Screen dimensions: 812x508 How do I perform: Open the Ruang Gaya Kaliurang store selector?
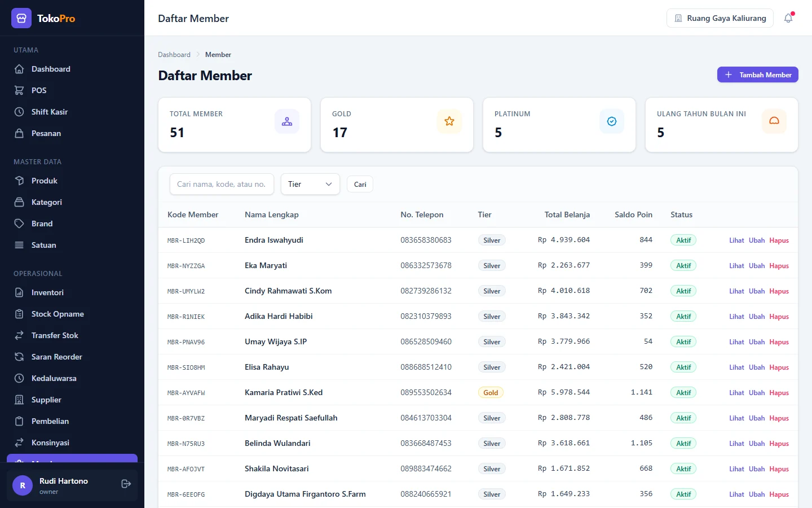pos(720,18)
